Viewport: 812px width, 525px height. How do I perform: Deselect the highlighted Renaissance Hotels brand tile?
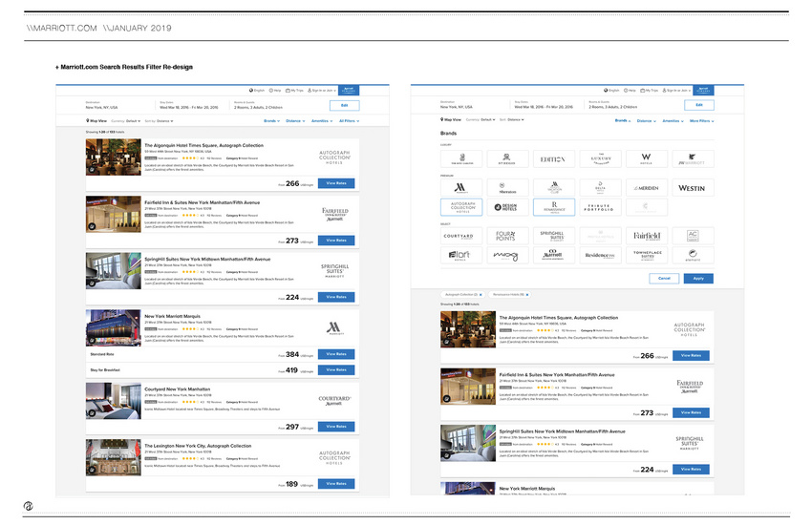555,206
